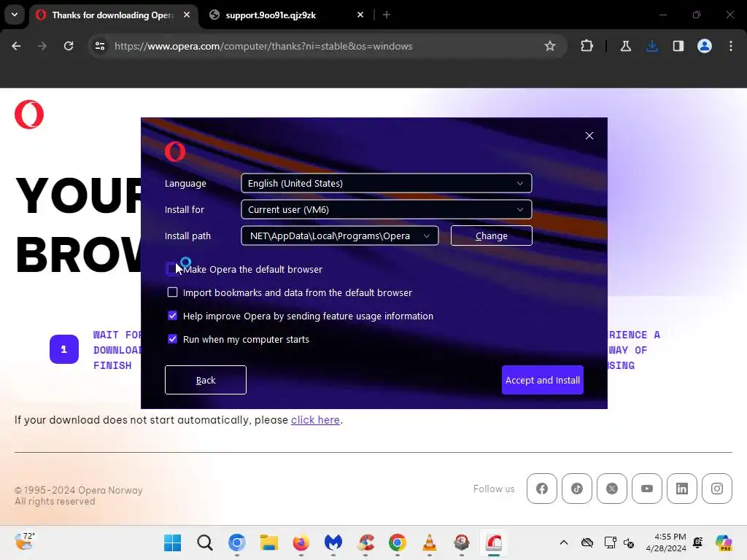Screen dimensions: 747x560
Task: Click the Opera logo in installer
Action: coord(175,152)
